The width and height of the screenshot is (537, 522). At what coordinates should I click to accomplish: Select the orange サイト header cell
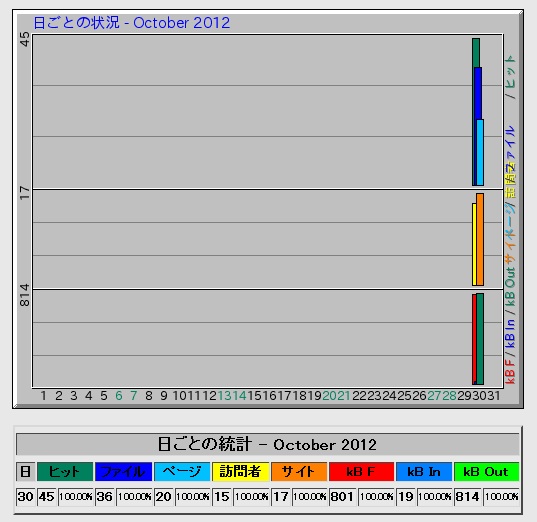[299, 471]
